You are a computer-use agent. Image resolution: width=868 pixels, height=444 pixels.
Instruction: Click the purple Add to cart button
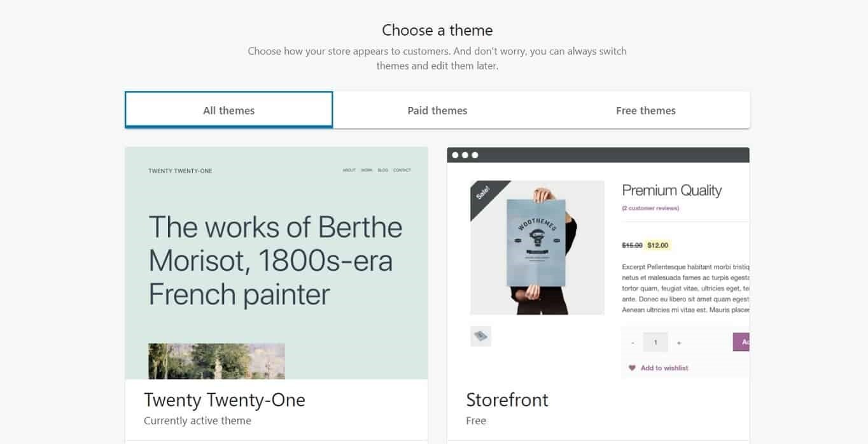point(741,342)
